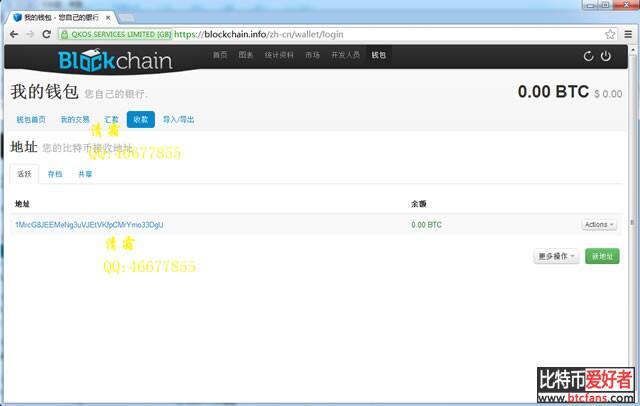
Task: Log out using the power icon
Action: 606,56
